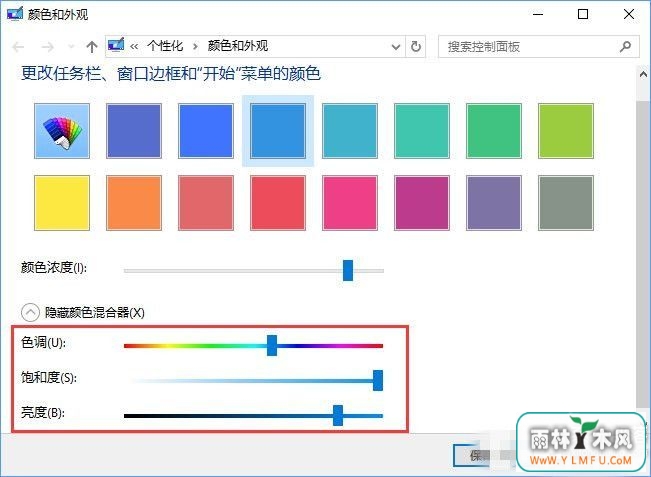
Task: Expand the address bar history dropdown
Action: pos(396,46)
